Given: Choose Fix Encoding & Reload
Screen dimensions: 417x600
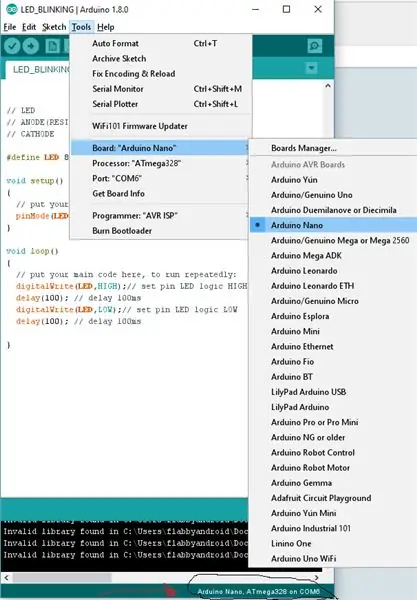Looking at the screenshot, I should [x=161, y=74].
